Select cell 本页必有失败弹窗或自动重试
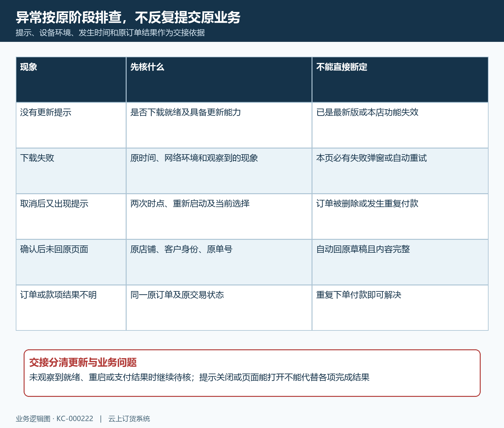Viewport: 504px width, 428px height. click(x=400, y=171)
